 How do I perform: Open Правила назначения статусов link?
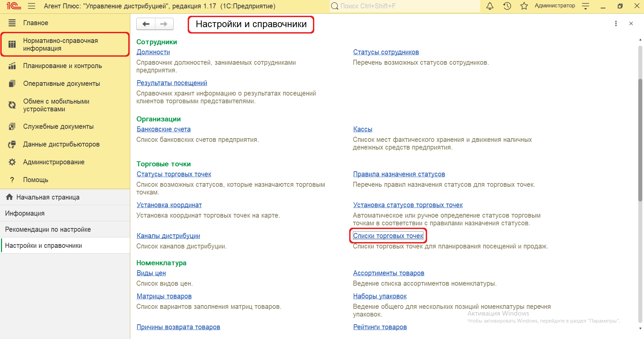[399, 174]
